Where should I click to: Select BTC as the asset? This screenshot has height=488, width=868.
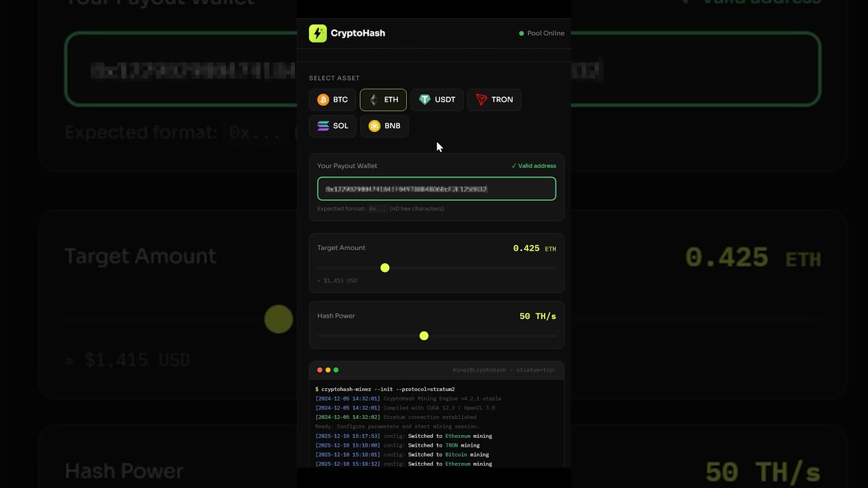(332, 100)
